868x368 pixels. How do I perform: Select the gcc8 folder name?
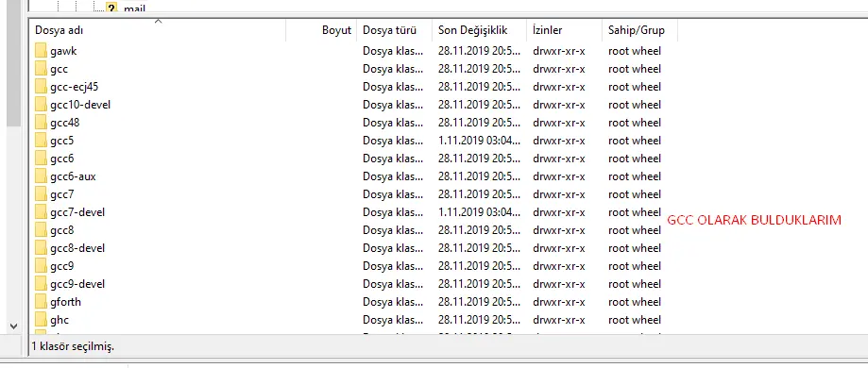[x=61, y=230]
